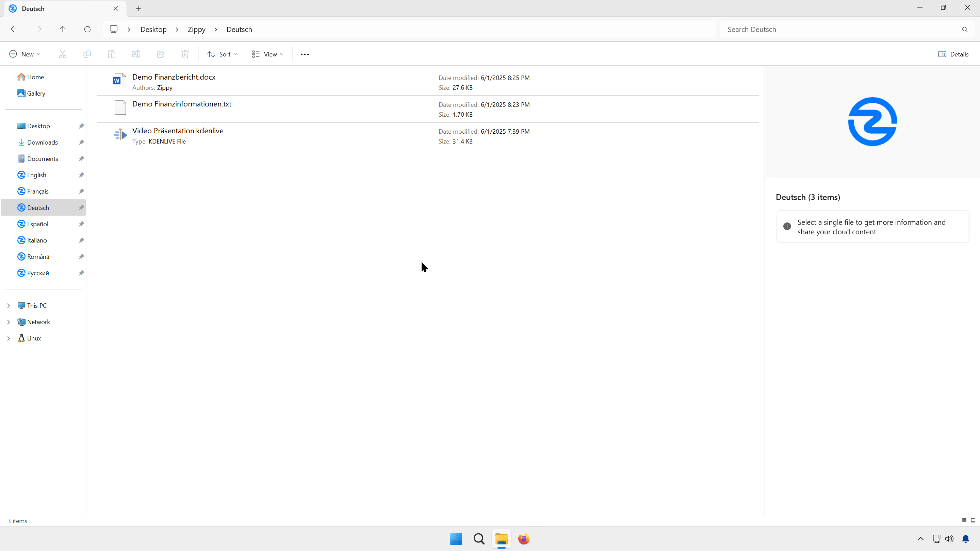Open a new tab with plus button
The width and height of the screenshot is (980, 551).
pyautogui.click(x=138, y=9)
